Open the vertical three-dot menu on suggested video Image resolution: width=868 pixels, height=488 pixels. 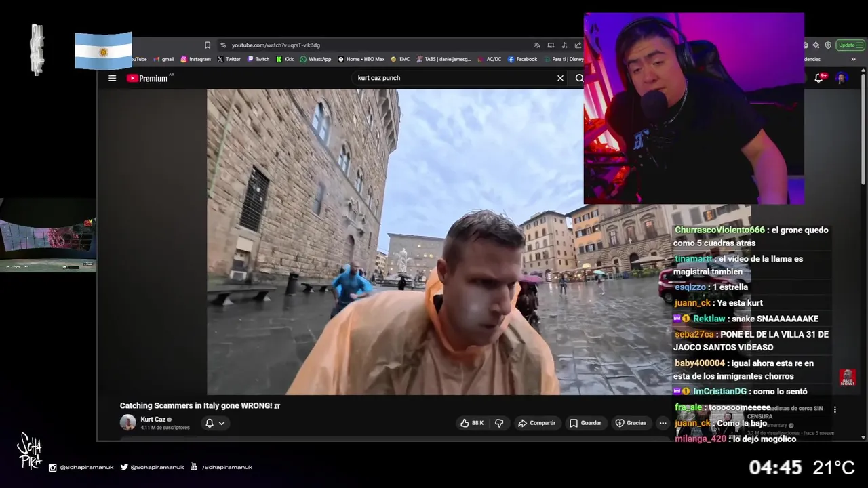click(835, 409)
